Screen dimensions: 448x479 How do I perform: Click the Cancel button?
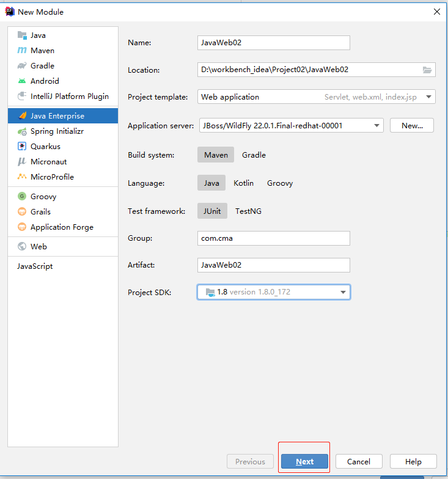point(359,462)
